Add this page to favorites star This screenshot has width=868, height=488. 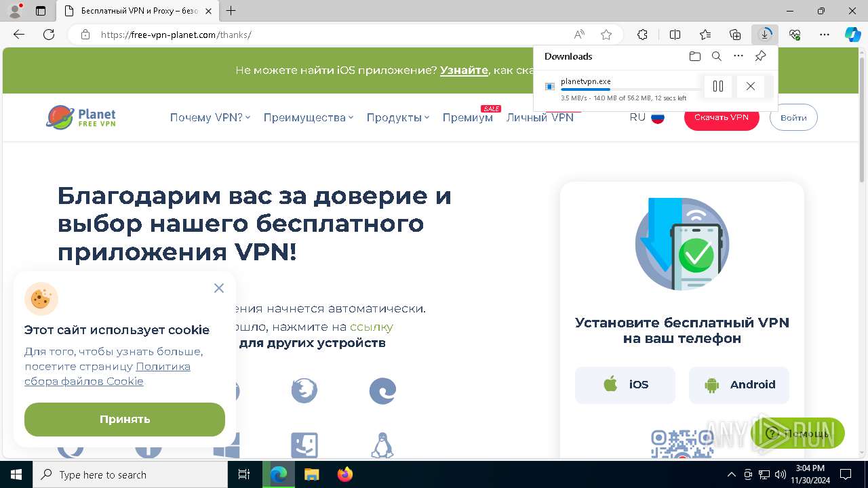point(606,35)
